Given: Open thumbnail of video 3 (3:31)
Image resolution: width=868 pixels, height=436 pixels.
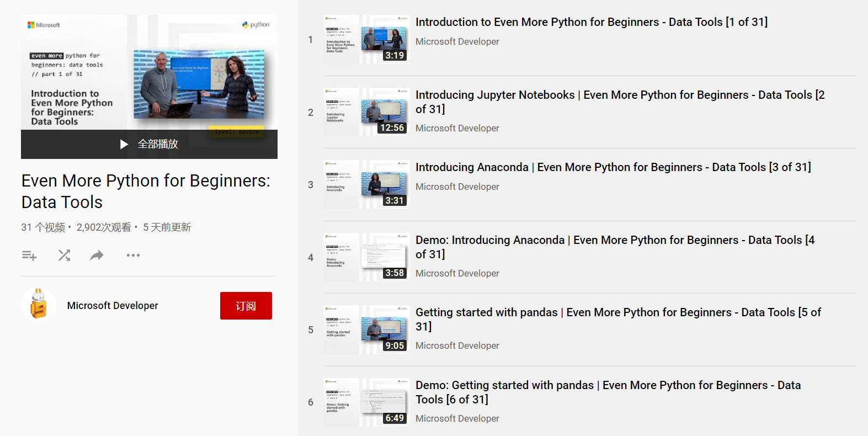Looking at the screenshot, I should click(x=366, y=184).
